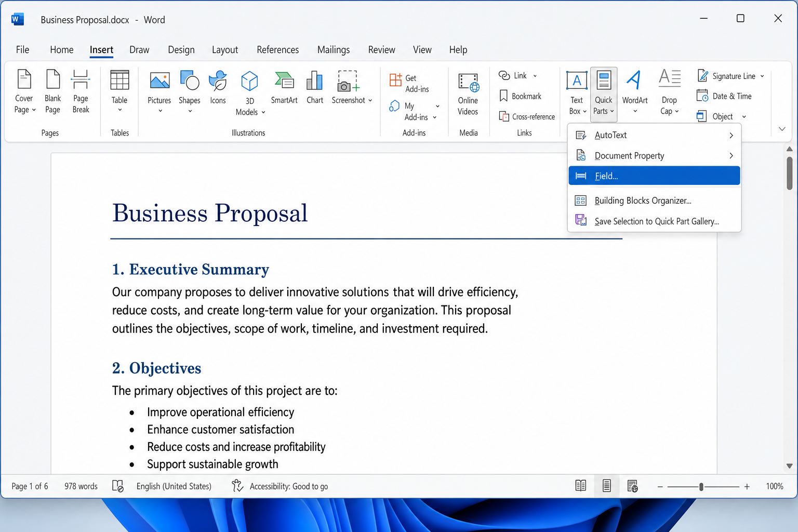Select Save Selection to Quick Part Gallery
This screenshot has height=532, width=798.
click(x=654, y=221)
